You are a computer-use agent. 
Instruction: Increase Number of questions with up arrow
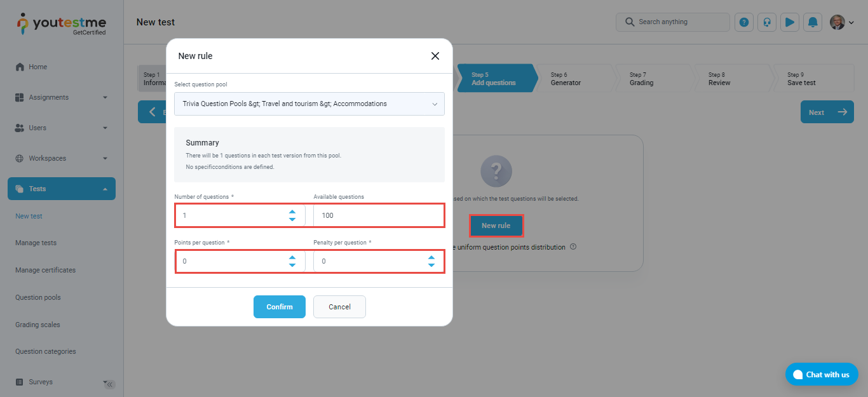point(292,212)
